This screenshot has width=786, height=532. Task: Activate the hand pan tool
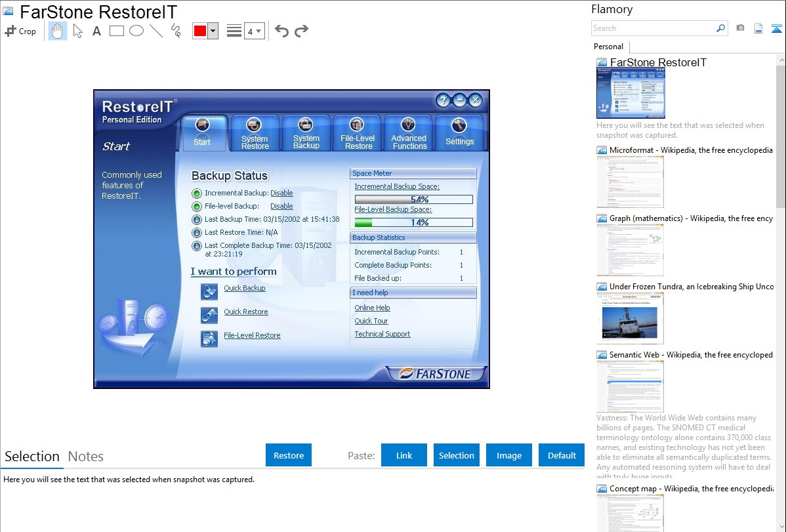[x=57, y=31]
